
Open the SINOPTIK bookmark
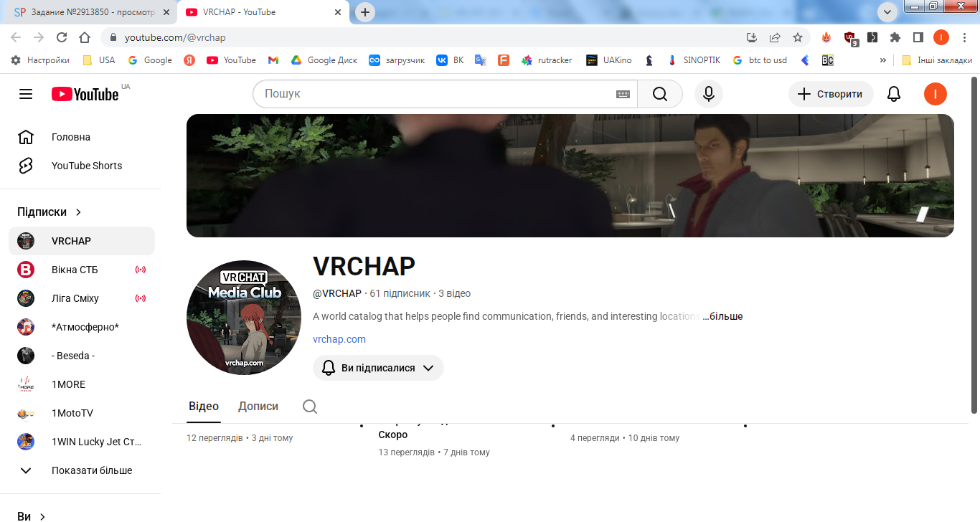pyautogui.click(x=694, y=60)
